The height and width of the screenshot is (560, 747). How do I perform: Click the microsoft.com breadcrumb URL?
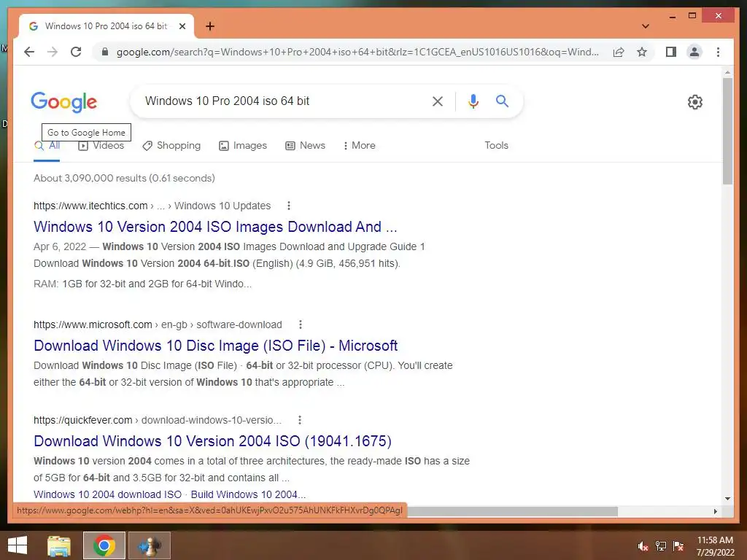pyautogui.click(x=158, y=324)
